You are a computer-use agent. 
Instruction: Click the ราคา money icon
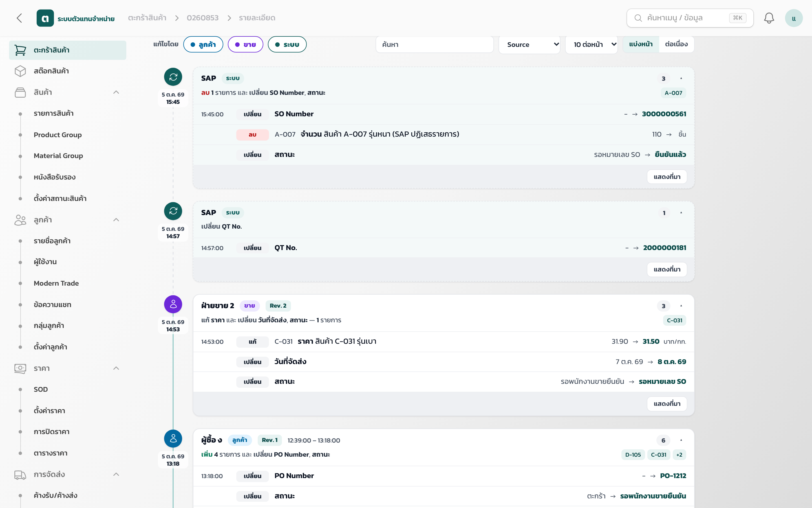pyautogui.click(x=20, y=369)
